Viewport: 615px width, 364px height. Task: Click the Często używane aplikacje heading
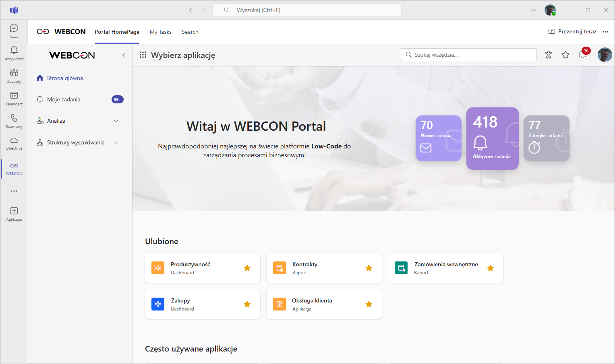[x=191, y=349]
